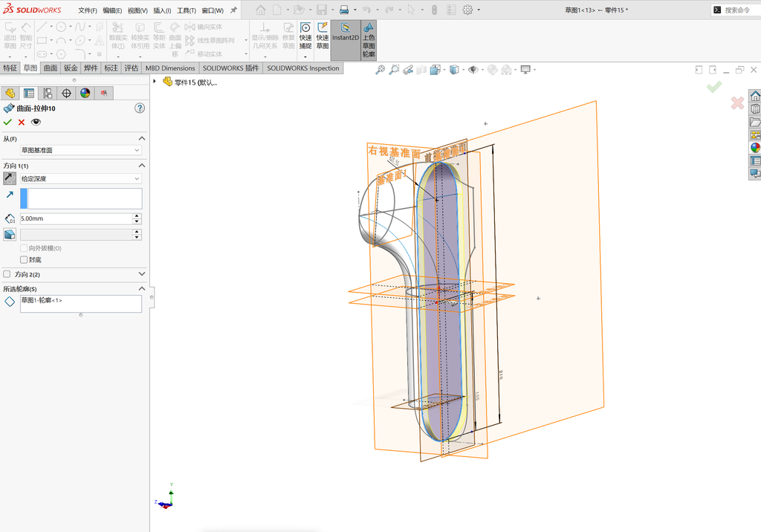
Task: Click the 快速草图 rapid sketch tool
Action: click(x=323, y=36)
